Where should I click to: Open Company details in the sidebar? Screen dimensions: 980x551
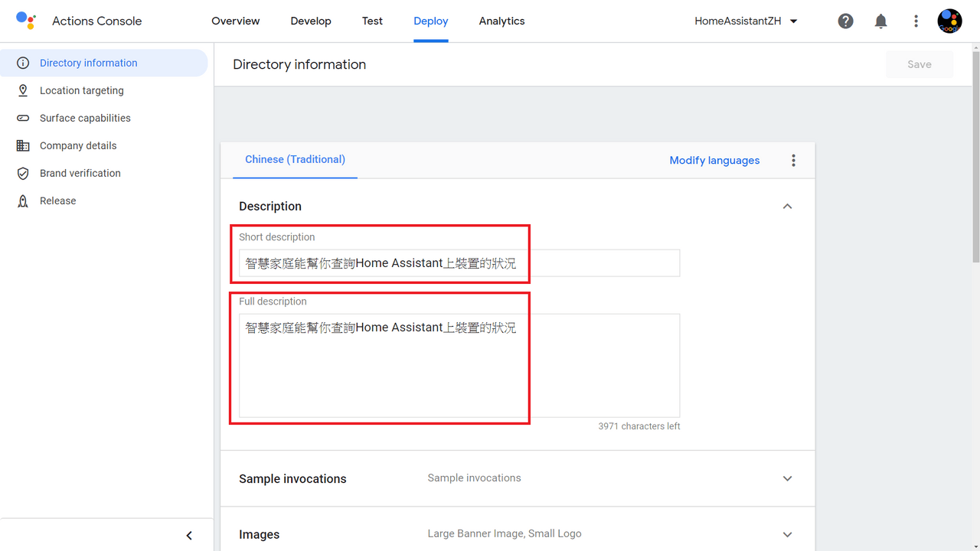[x=104, y=145]
